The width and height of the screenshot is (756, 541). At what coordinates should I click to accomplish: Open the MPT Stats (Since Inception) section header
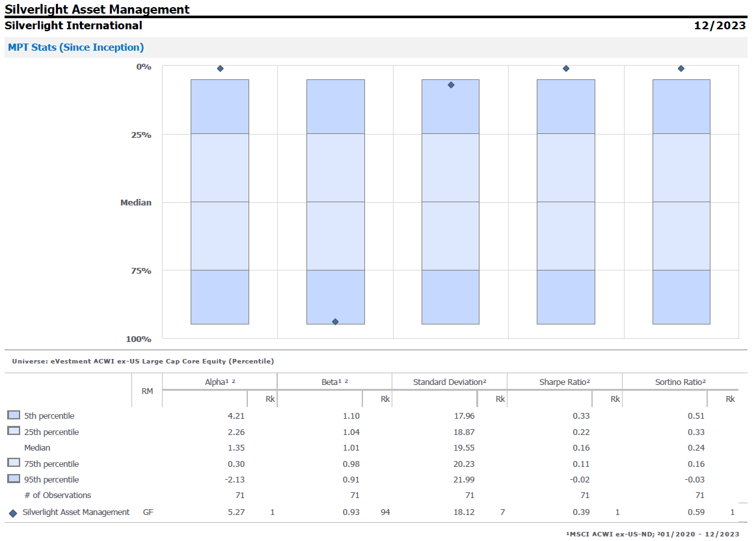[x=75, y=47]
